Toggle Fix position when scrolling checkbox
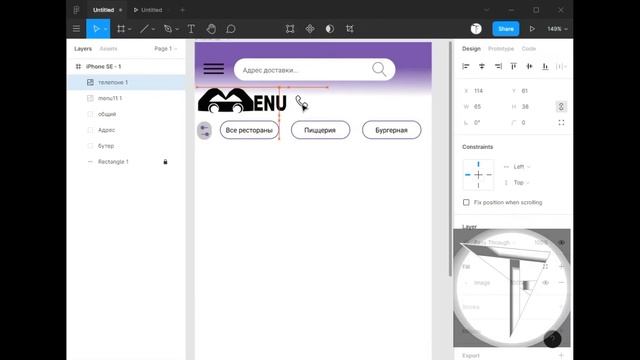The height and width of the screenshot is (360, 640). (x=466, y=202)
